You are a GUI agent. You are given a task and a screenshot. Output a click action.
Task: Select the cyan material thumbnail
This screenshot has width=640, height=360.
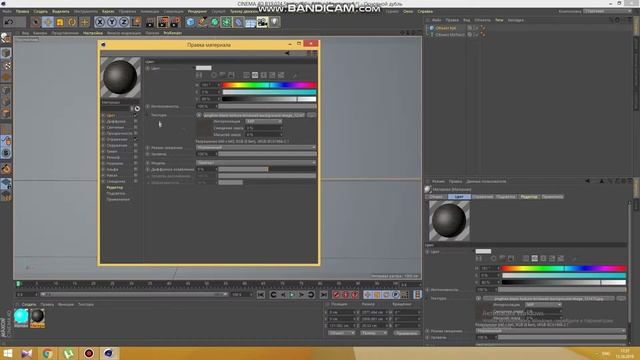coord(21,317)
